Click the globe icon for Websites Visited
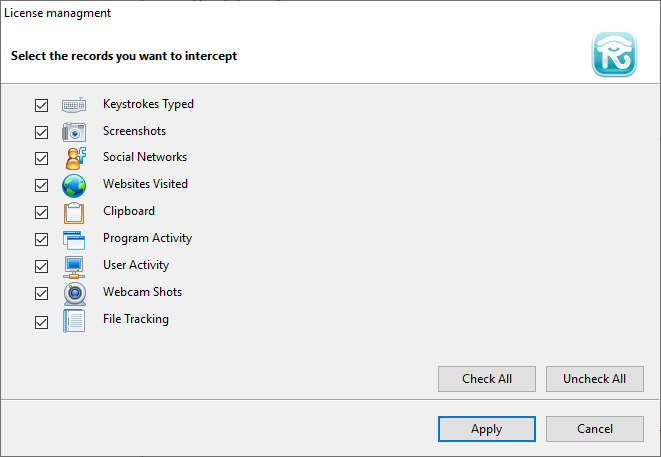The width and height of the screenshot is (661, 457). (74, 186)
